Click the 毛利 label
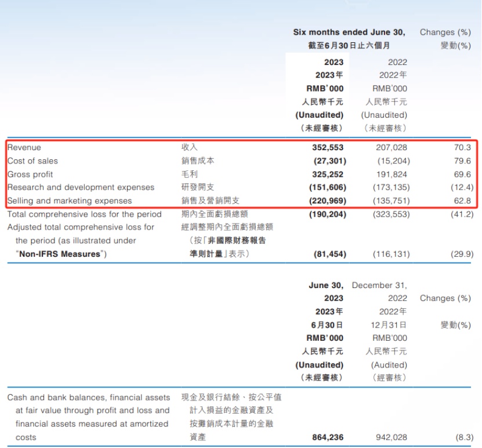This screenshot has height=448, width=482. [189, 174]
